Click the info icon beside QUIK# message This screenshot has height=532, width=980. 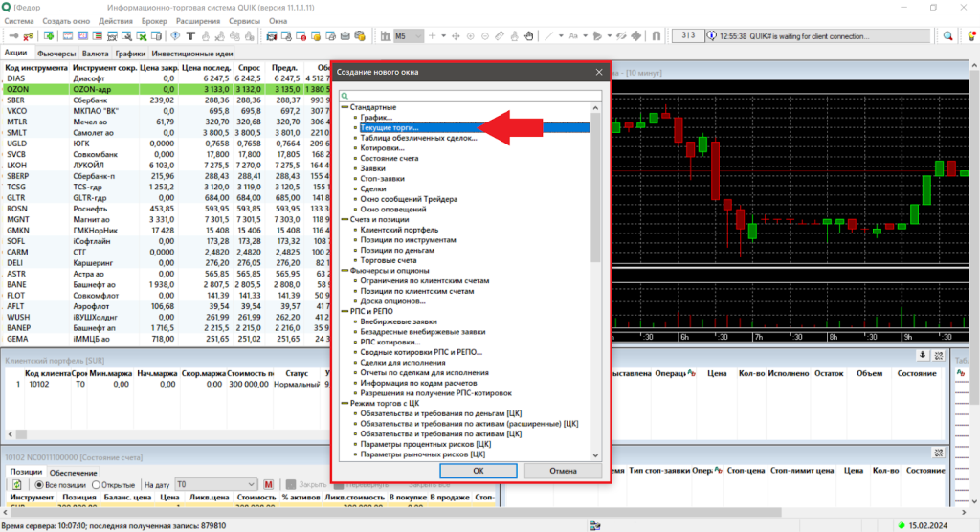(x=711, y=35)
